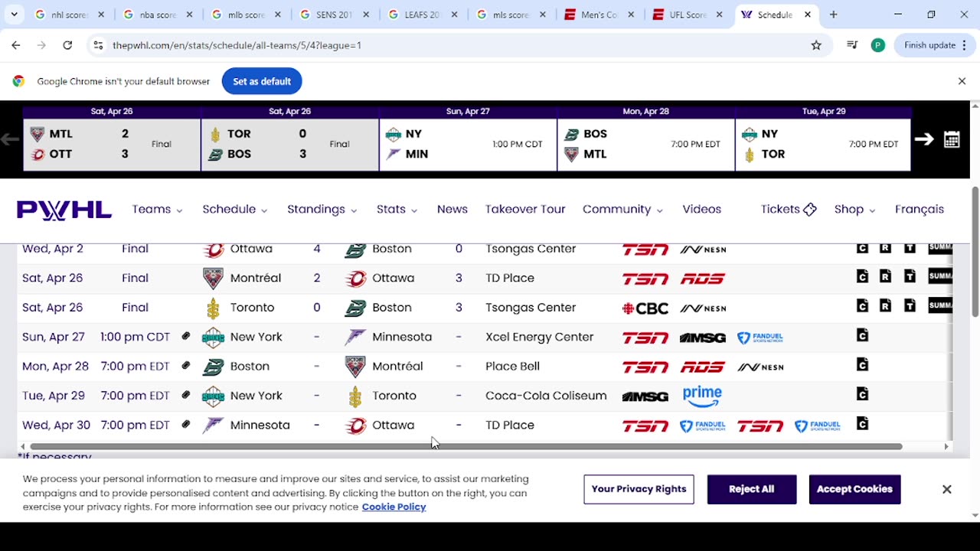Image resolution: width=980 pixels, height=551 pixels.
Task: Open a new browser tab
Action: (x=833, y=15)
